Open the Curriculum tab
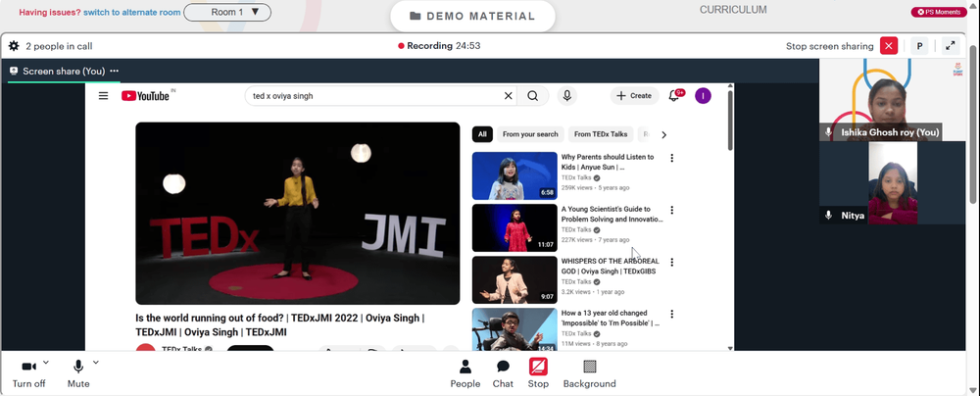The width and height of the screenshot is (980, 396). pos(733,10)
